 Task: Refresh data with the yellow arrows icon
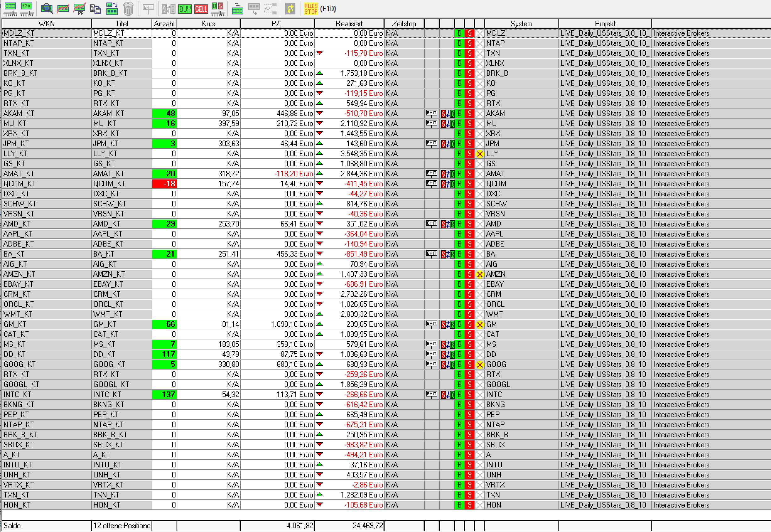click(x=290, y=9)
